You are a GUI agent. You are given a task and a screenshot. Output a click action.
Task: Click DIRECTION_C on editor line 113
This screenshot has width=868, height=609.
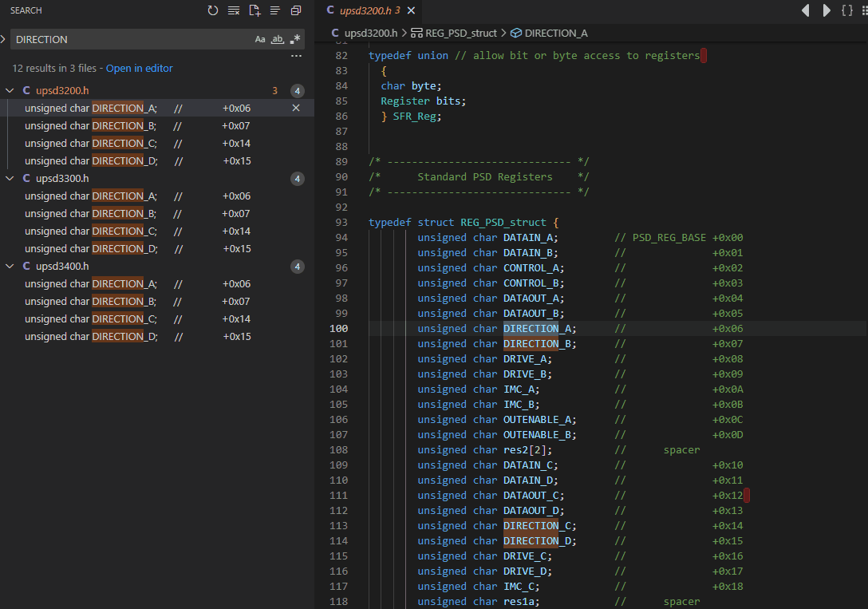pyautogui.click(x=537, y=526)
